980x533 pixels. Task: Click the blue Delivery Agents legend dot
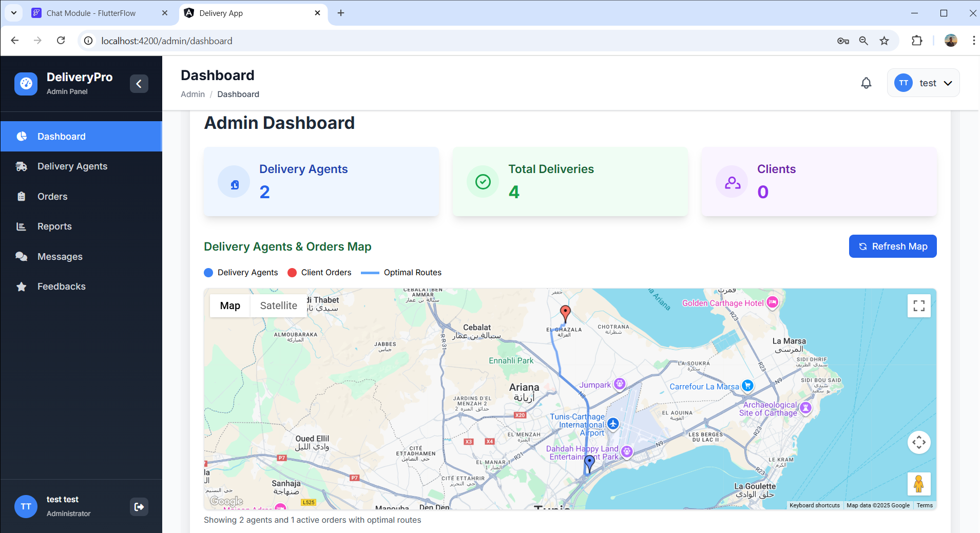tap(208, 273)
